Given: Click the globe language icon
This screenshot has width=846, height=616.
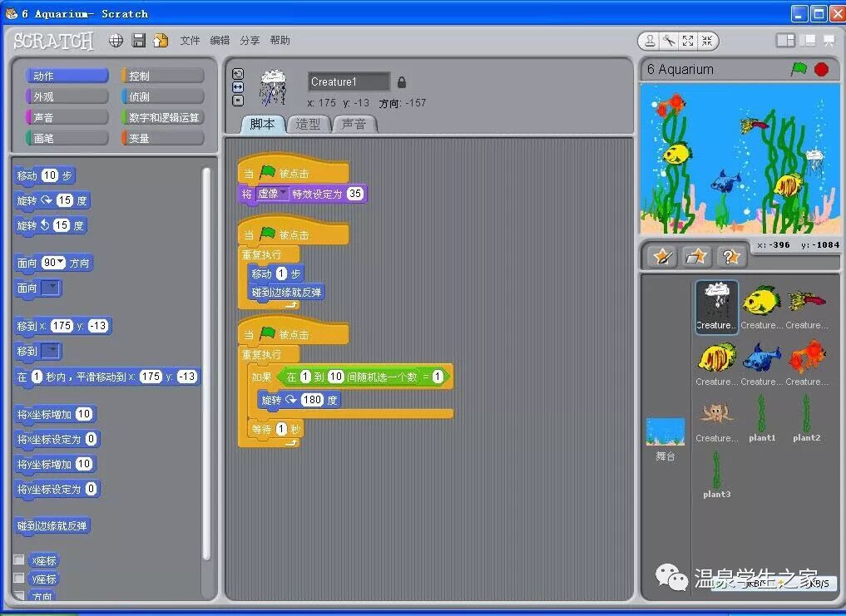Looking at the screenshot, I should tap(116, 41).
